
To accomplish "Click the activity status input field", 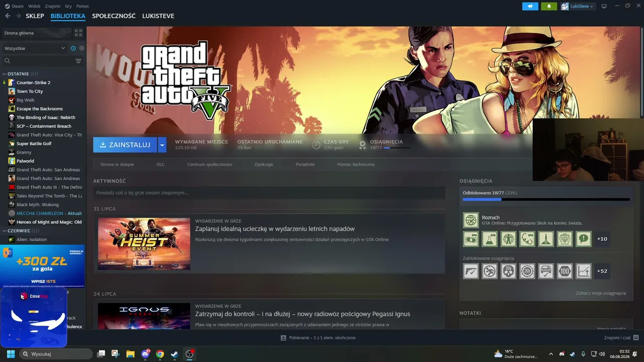I will tap(269, 193).
